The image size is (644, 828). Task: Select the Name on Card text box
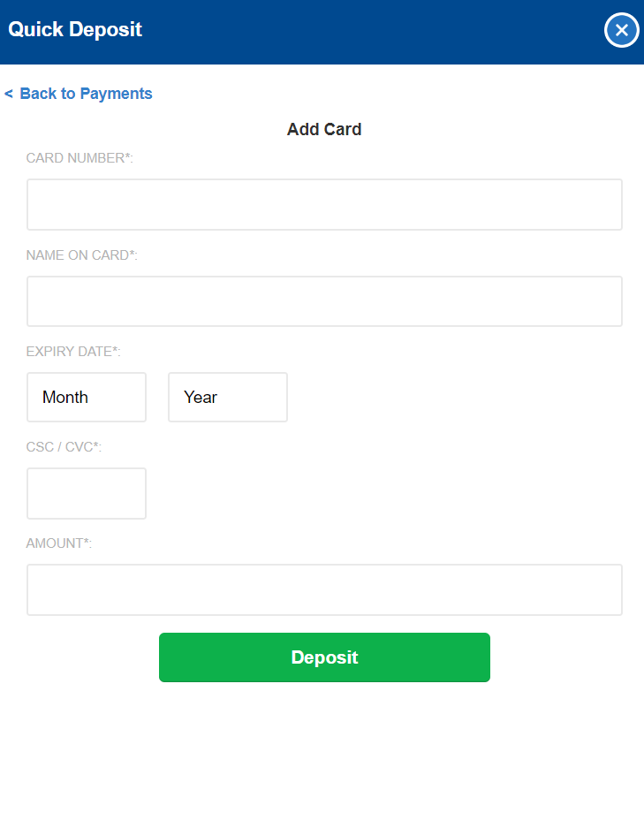[324, 301]
